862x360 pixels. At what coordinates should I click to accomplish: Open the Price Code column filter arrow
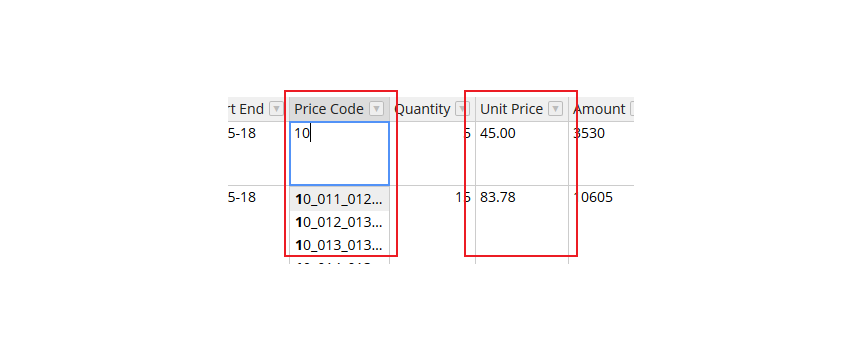pos(376,109)
